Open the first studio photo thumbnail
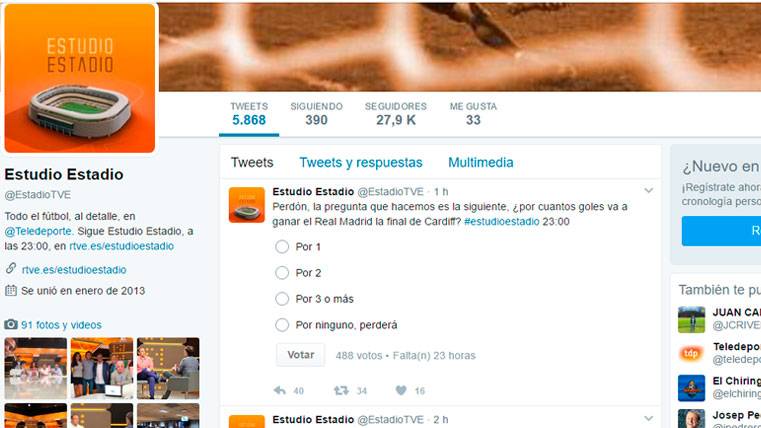This screenshot has width=761, height=428. pyautogui.click(x=36, y=368)
